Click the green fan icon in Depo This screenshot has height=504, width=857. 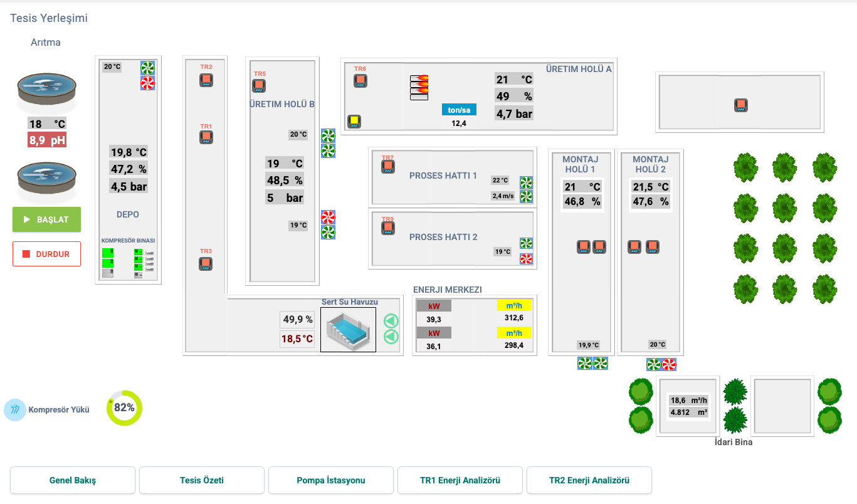pyautogui.click(x=148, y=68)
